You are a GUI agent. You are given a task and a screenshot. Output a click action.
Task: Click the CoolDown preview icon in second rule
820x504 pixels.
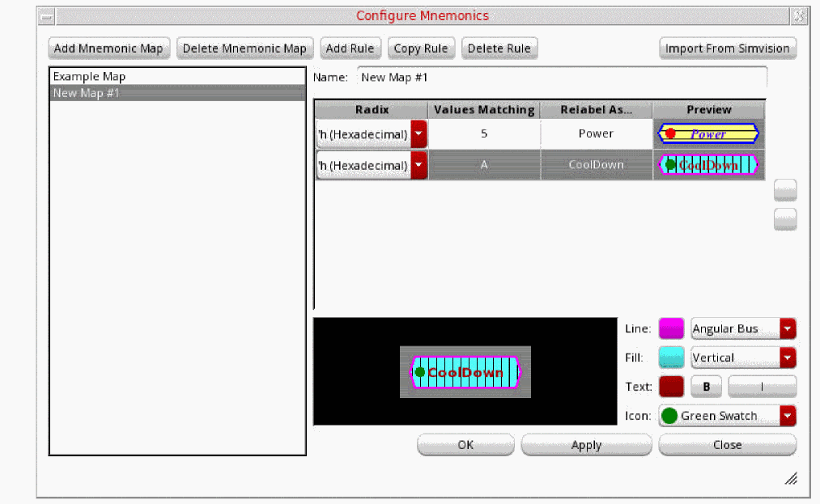(707, 165)
